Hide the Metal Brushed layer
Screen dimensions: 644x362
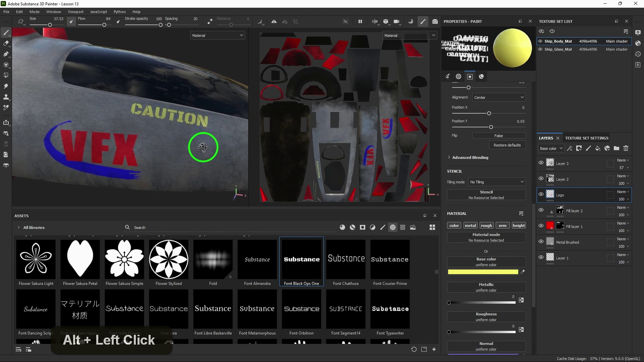click(x=541, y=241)
